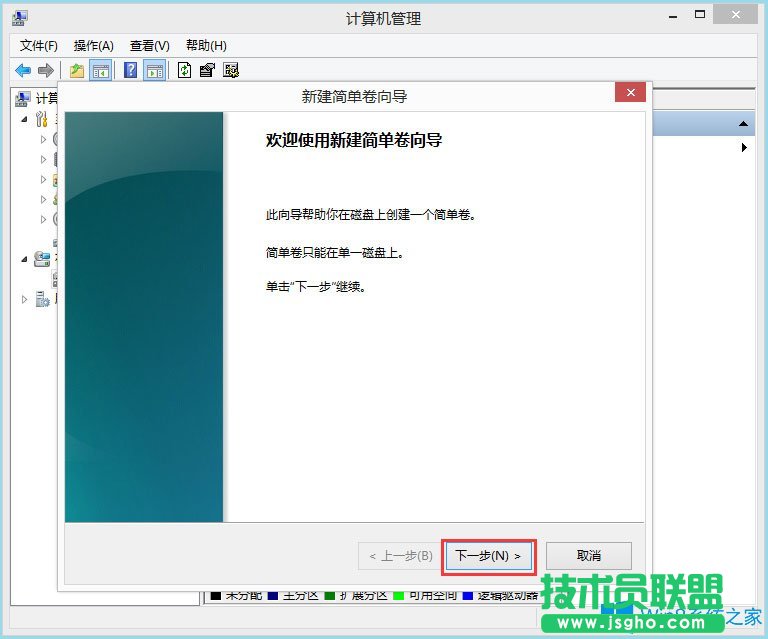Toggle the Show/Hide Action Pane toolbar icon
The height and width of the screenshot is (639, 768).
(155, 71)
